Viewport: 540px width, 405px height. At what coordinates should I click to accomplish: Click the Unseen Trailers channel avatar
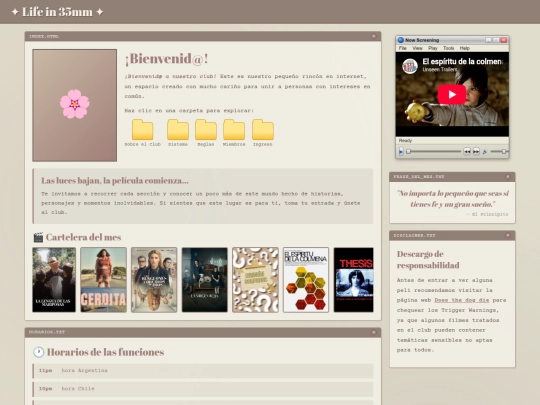[x=410, y=66]
